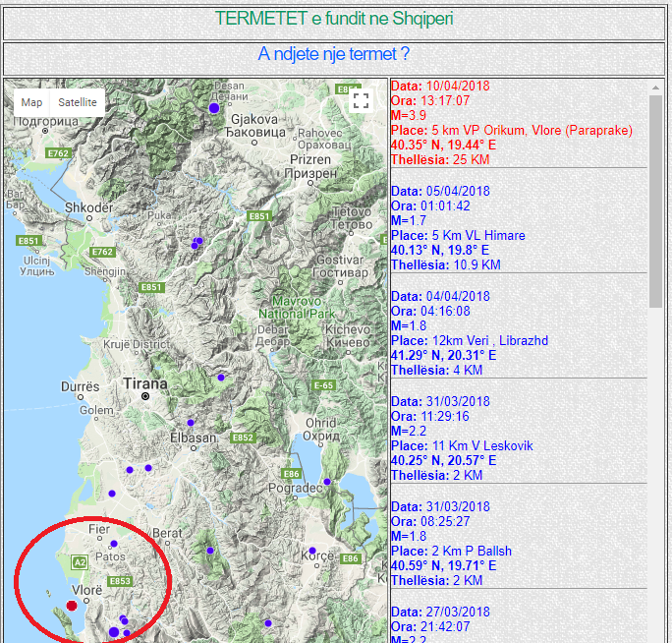Select the Map view button
The height and width of the screenshot is (643, 672).
(x=31, y=102)
